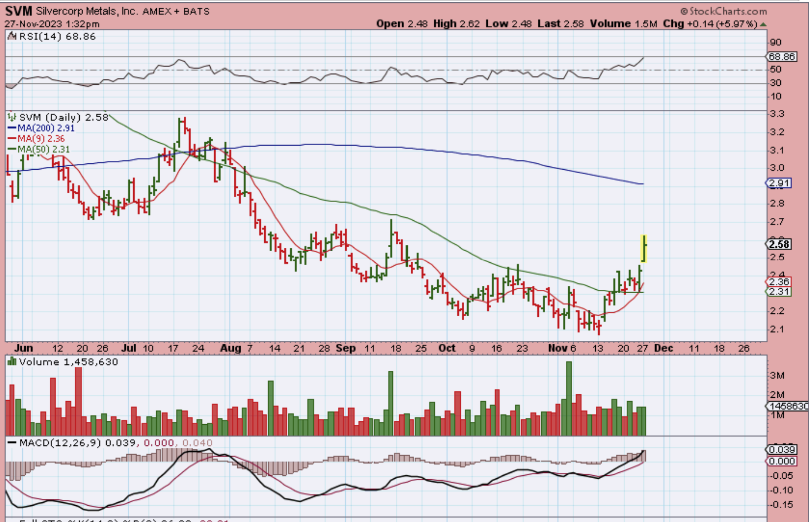812x522 pixels.
Task: Click the 3.0 price axis label
Action: point(777,168)
